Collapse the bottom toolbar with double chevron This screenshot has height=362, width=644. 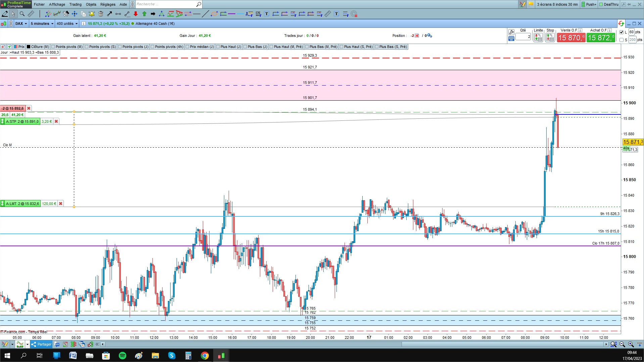click(x=97, y=344)
